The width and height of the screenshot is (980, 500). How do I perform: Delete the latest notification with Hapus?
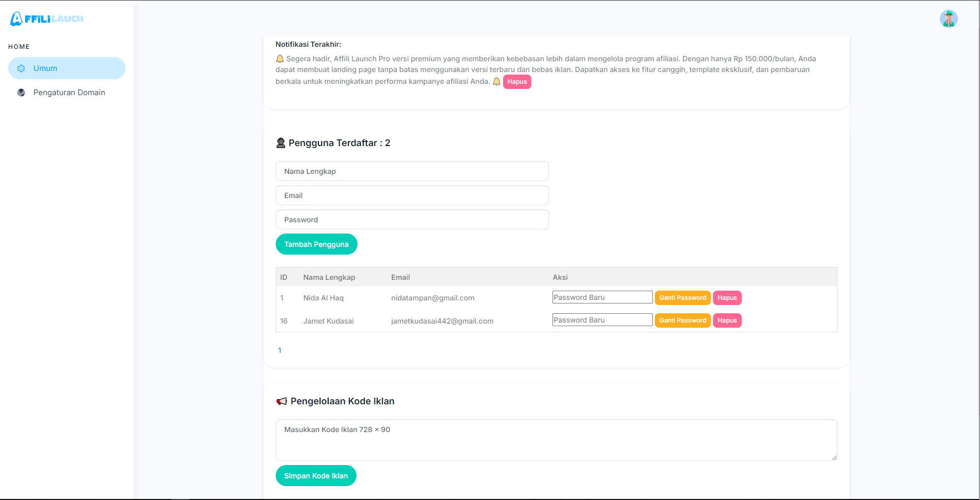tap(517, 82)
